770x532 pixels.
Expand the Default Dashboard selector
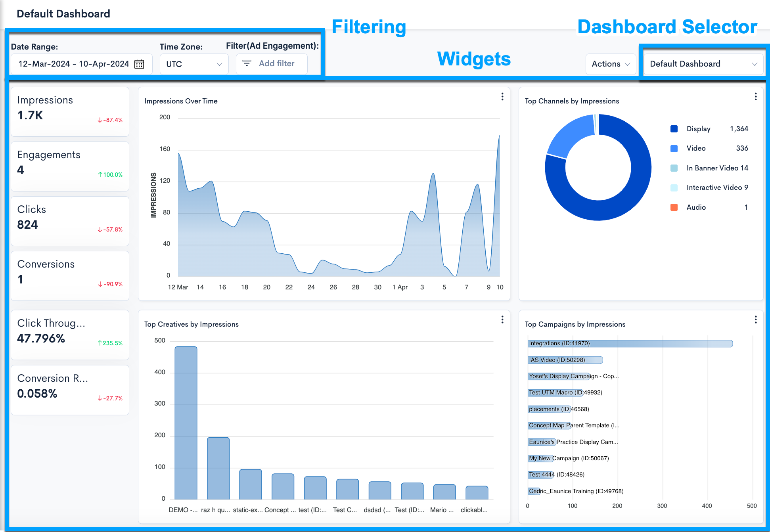(703, 64)
